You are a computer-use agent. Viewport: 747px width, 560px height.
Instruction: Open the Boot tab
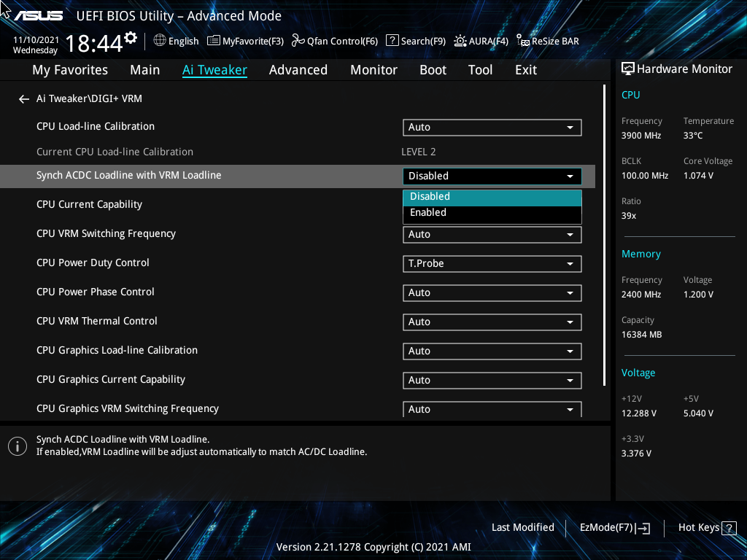pos(433,70)
